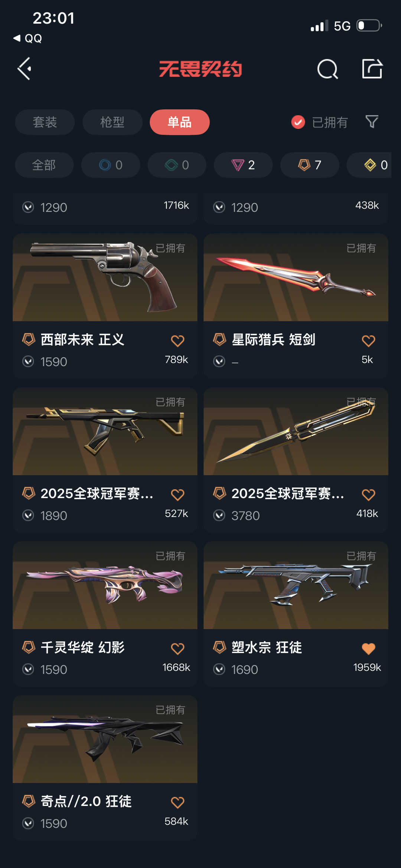Screen dimensions: 401x868
Task: Open the 西部未来 正义 revolver image
Action: [105, 277]
